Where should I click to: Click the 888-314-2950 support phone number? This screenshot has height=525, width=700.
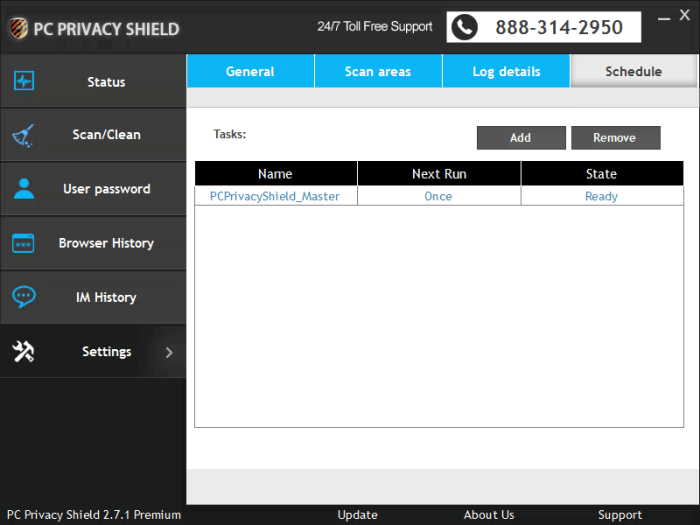coord(559,27)
